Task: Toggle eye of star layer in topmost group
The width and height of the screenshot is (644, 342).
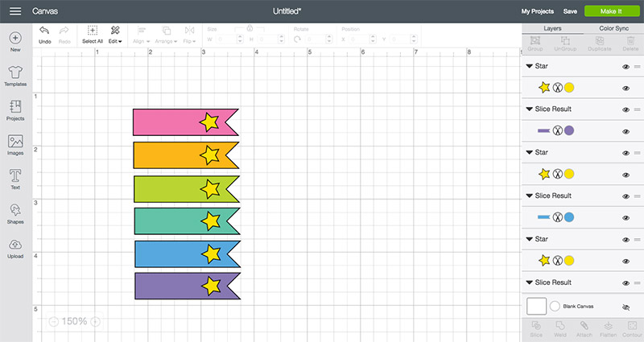Action: click(x=626, y=89)
